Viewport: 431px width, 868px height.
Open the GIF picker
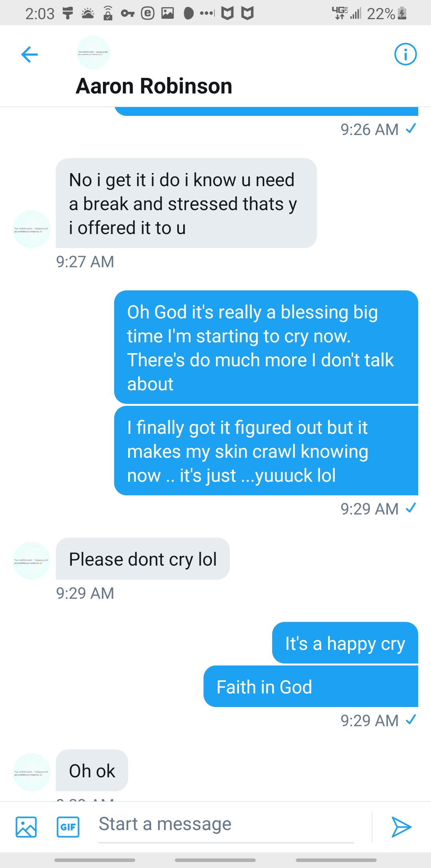coord(68,826)
